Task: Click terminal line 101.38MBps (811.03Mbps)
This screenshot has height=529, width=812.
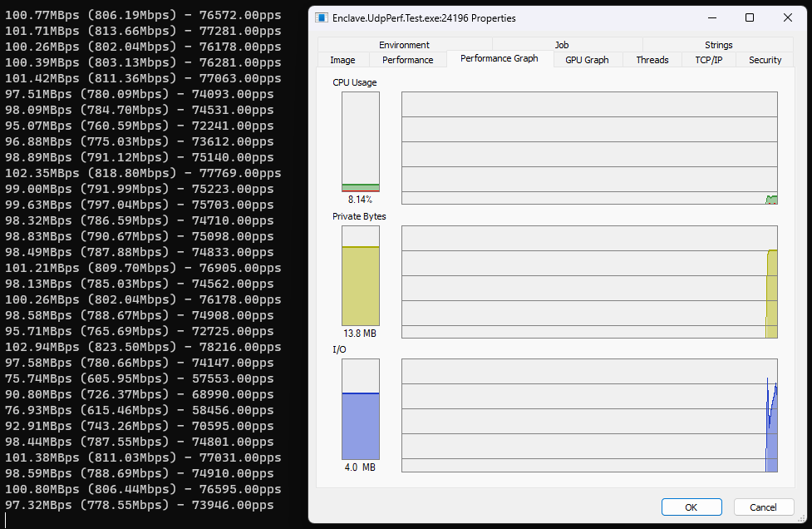Action: click(x=143, y=457)
